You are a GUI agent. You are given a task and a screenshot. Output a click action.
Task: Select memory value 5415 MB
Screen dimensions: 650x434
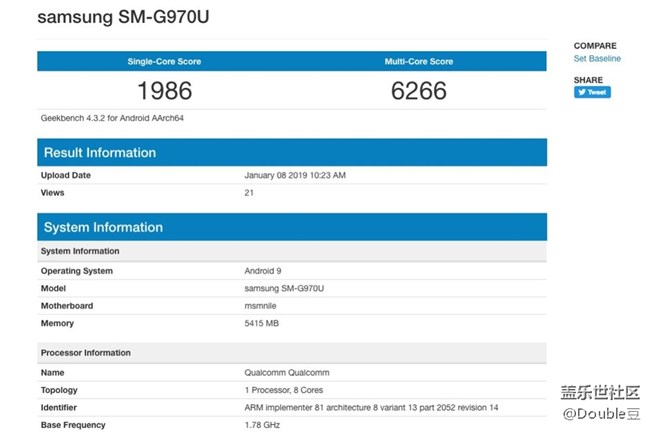point(262,323)
